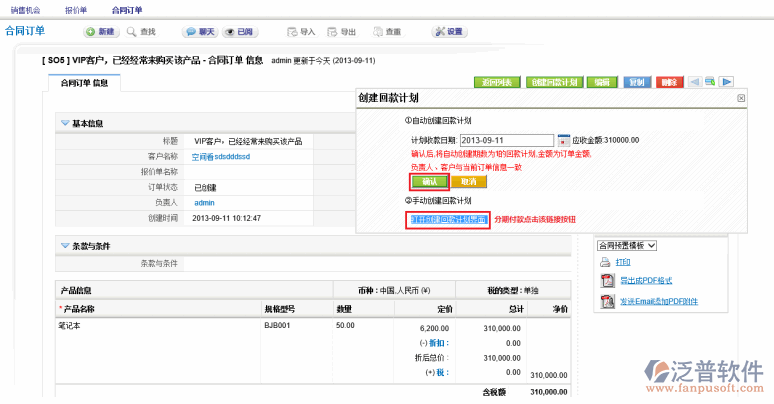Open the calendar date picker icon
Viewport: 774px width, 404px height.
pyautogui.click(x=563, y=140)
